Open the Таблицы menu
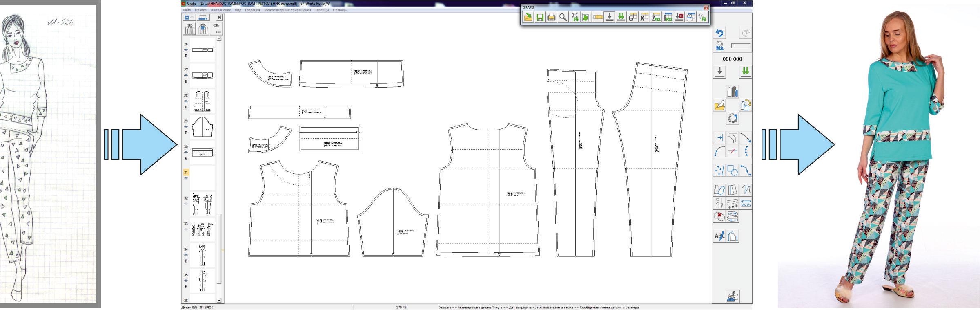Image resolution: width=980 pixels, height=310 pixels. click(322, 10)
